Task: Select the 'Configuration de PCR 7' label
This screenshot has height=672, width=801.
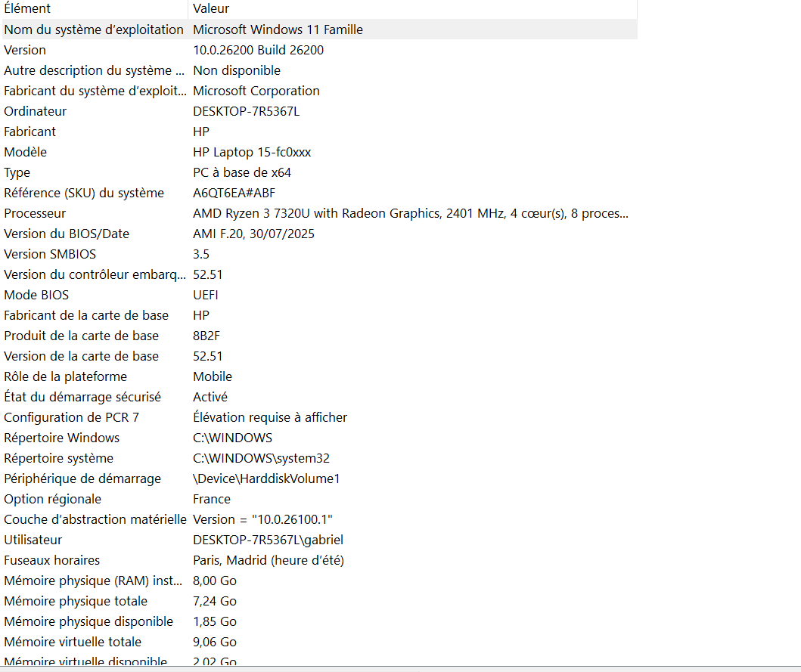Action: coord(72,418)
